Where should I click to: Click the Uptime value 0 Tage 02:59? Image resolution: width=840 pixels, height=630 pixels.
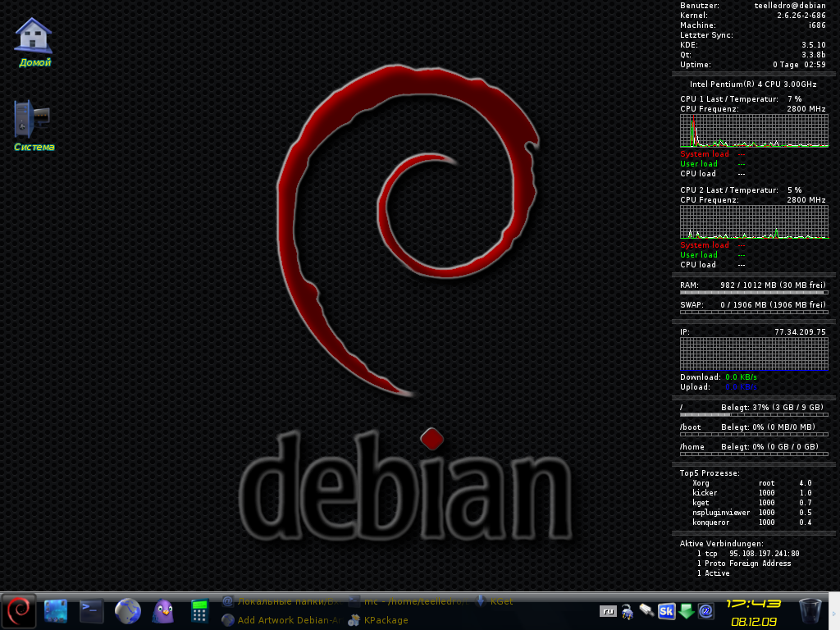click(799, 65)
